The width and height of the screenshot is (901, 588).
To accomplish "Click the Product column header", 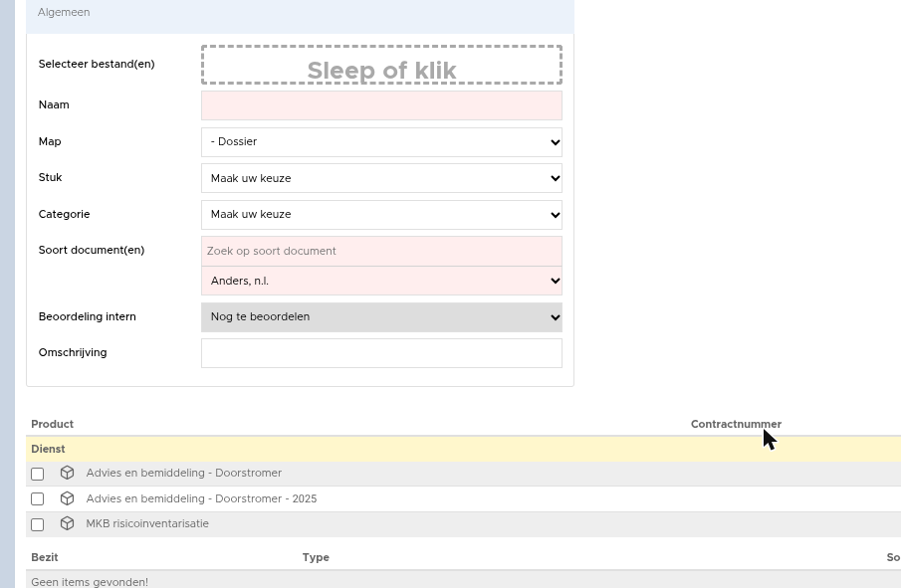I will [53, 425].
